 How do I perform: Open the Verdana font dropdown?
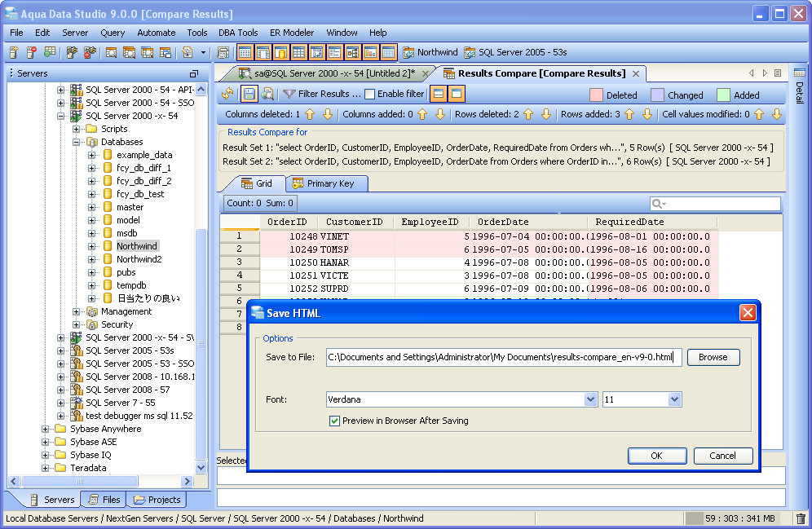[591, 399]
